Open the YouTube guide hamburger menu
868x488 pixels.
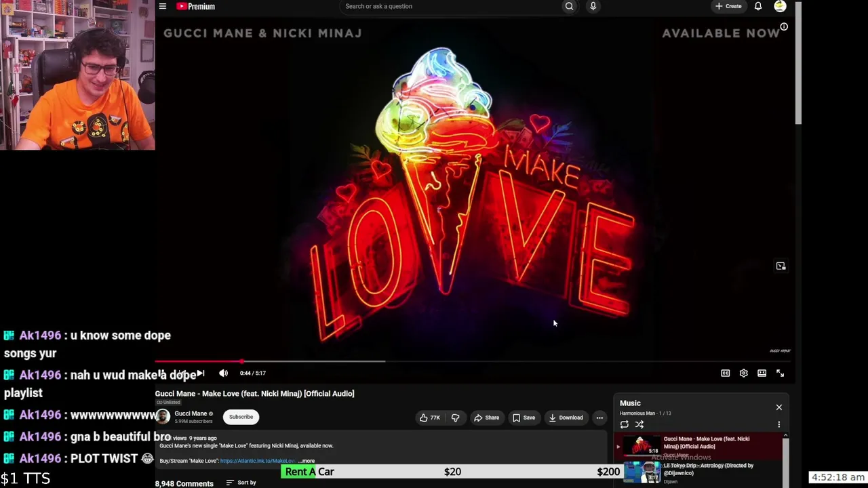click(163, 6)
